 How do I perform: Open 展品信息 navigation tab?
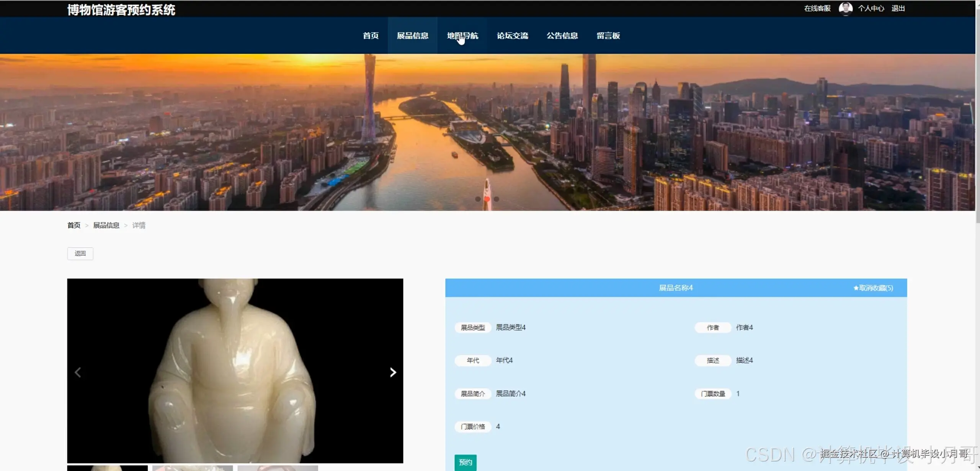pos(412,36)
